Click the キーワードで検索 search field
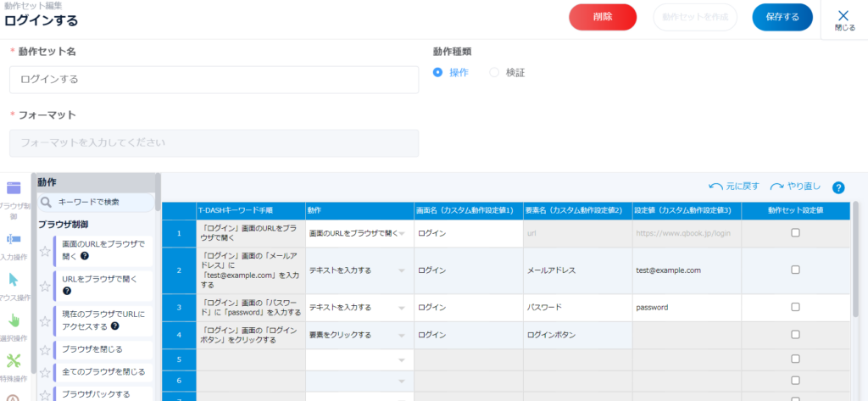The width and height of the screenshot is (868, 401). [97, 202]
